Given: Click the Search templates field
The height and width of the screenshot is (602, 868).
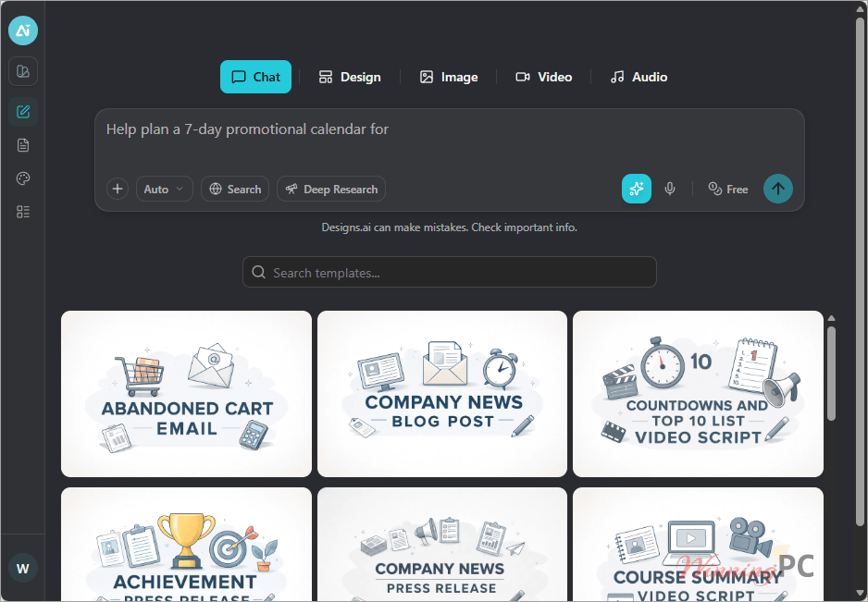Looking at the screenshot, I should click(450, 272).
